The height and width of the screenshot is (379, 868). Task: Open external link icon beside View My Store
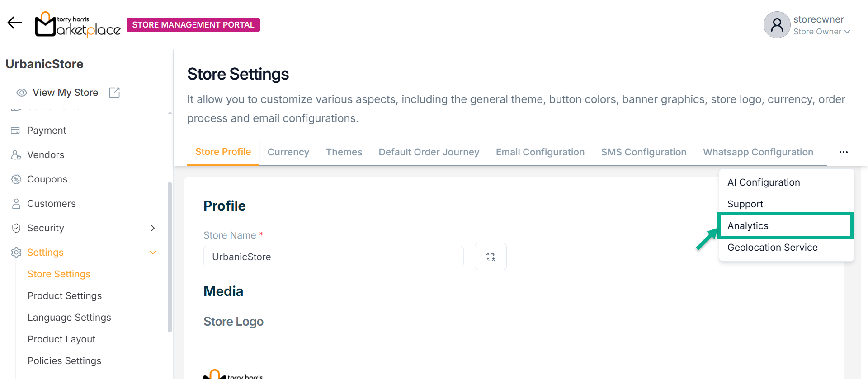(114, 93)
